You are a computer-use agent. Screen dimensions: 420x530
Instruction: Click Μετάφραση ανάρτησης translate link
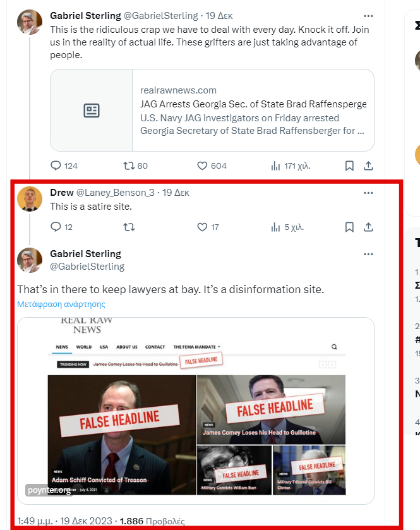(x=61, y=304)
